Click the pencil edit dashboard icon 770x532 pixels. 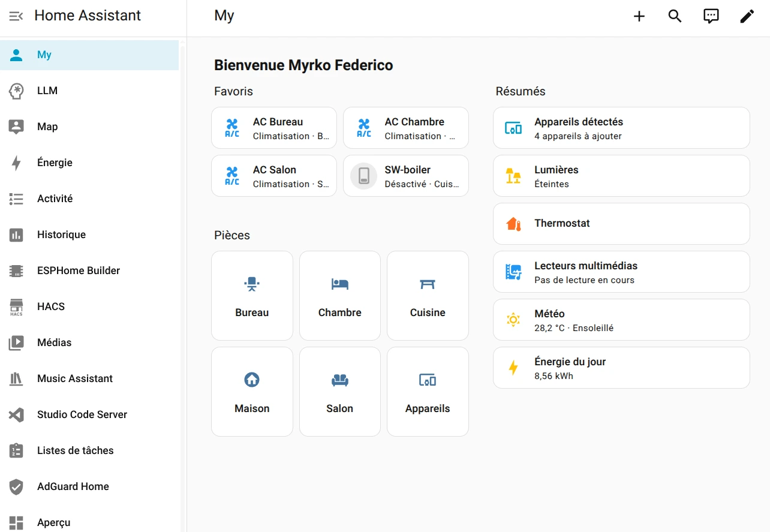(x=747, y=16)
